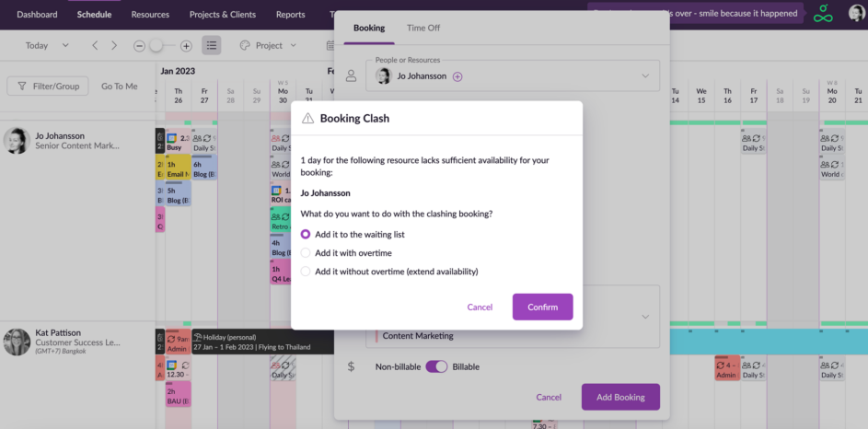Toggle the Non-billable / Billable switch

(x=436, y=366)
